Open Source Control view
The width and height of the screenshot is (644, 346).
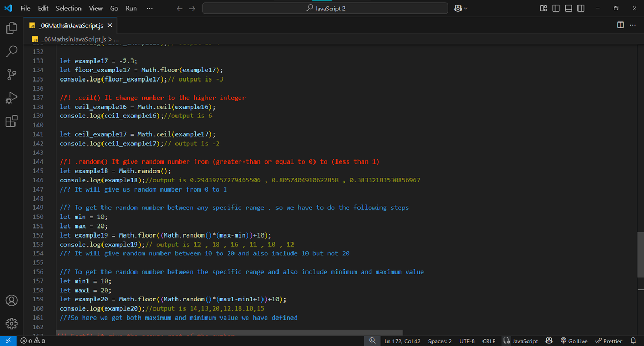pos(12,75)
